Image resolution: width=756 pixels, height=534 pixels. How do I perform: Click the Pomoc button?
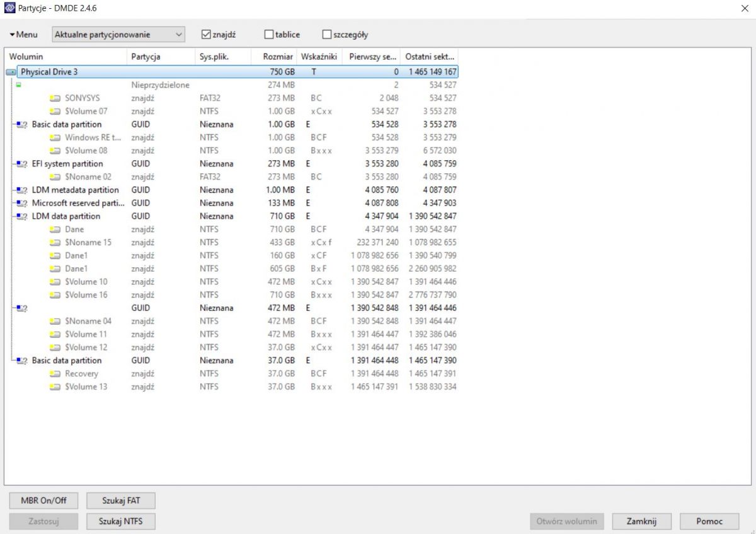click(x=709, y=521)
